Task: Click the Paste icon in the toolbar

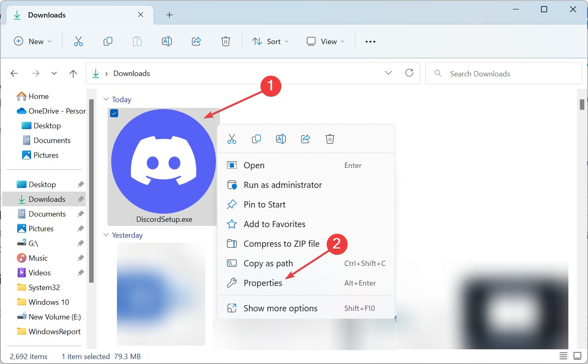Action: point(137,41)
